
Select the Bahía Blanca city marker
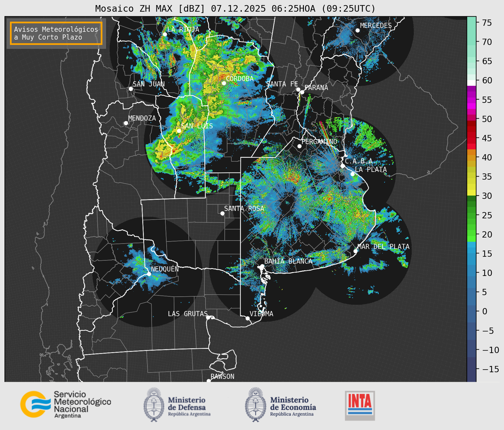tap(262, 266)
